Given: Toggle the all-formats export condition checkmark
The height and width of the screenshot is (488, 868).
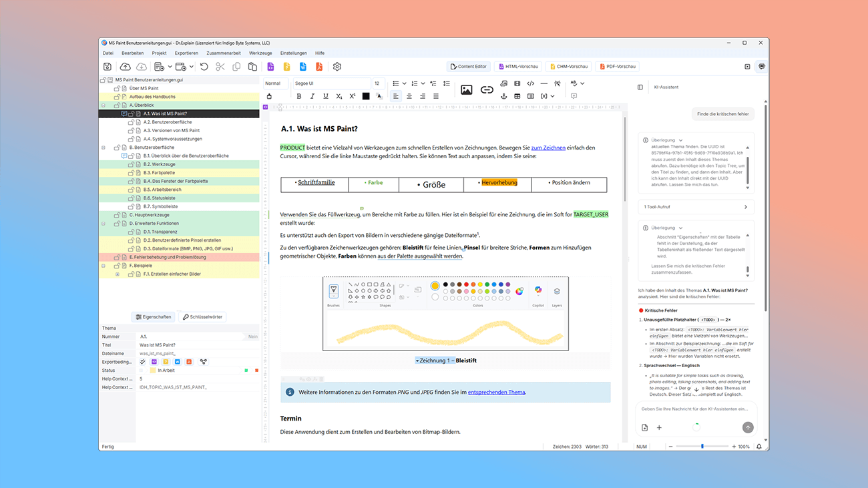Looking at the screenshot, I should (x=142, y=362).
